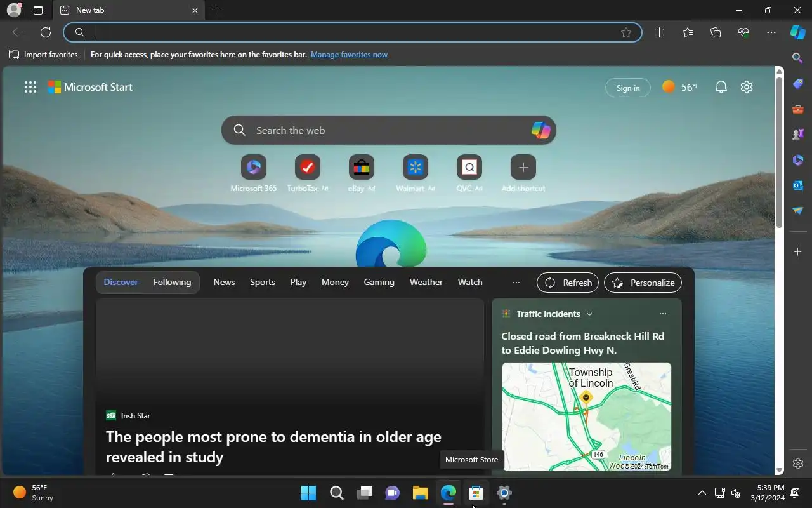Click the Search the web box

click(388, 130)
